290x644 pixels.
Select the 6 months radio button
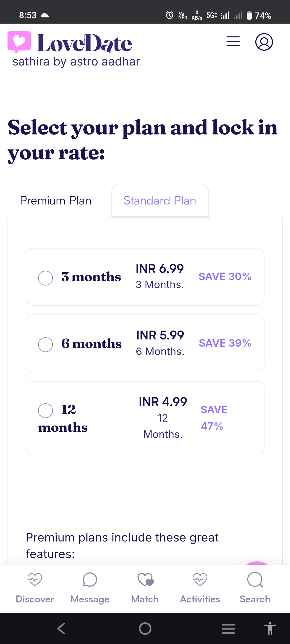[x=46, y=345]
